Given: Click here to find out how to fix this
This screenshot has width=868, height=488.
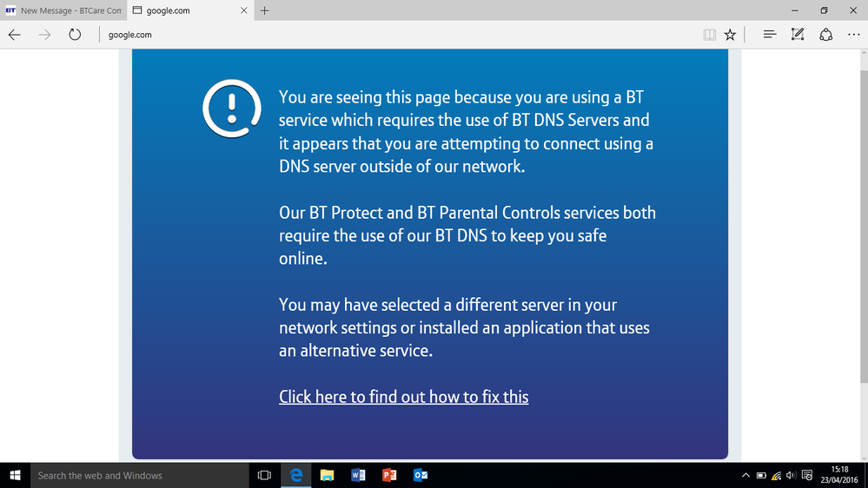Looking at the screenshot, I should pyautogui.click(x=403, y=397).
